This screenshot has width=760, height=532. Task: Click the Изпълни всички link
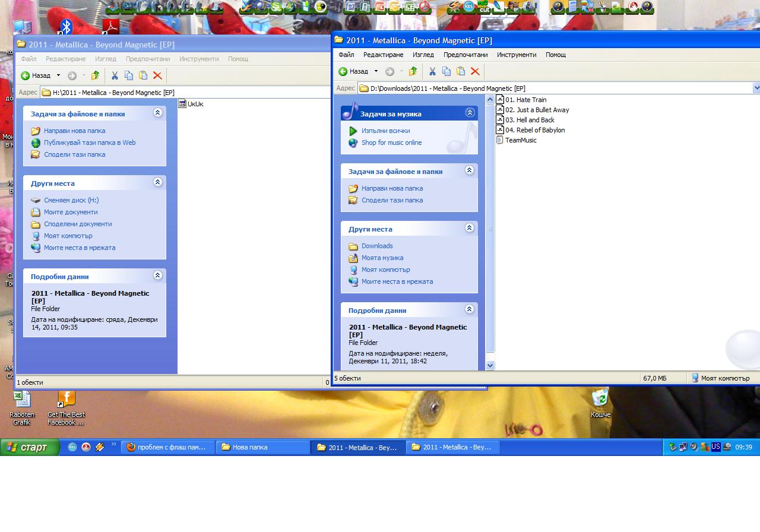pyautogui.click(x=385, y=131)
